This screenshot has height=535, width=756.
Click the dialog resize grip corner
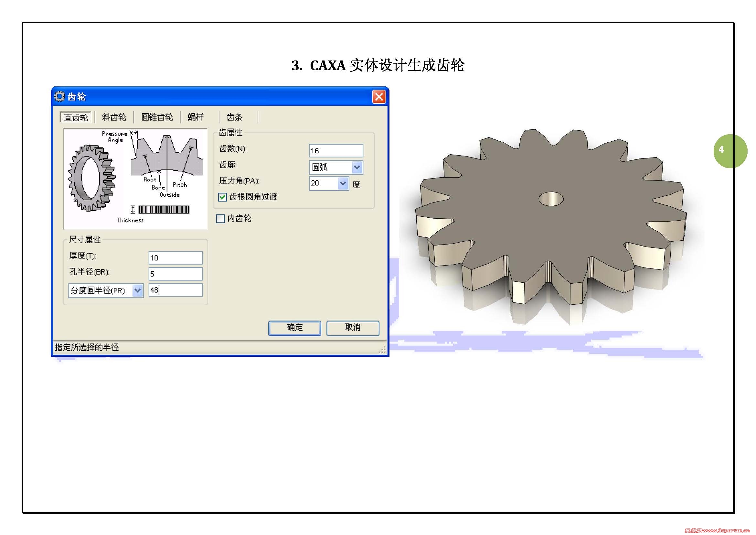pyautogui.click(x=383, y=350)
